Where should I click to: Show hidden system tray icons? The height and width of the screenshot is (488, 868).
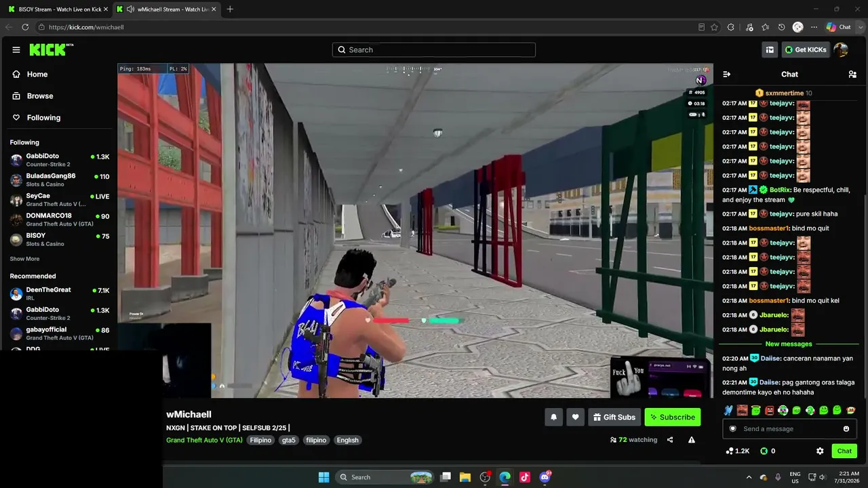[749, 477]
